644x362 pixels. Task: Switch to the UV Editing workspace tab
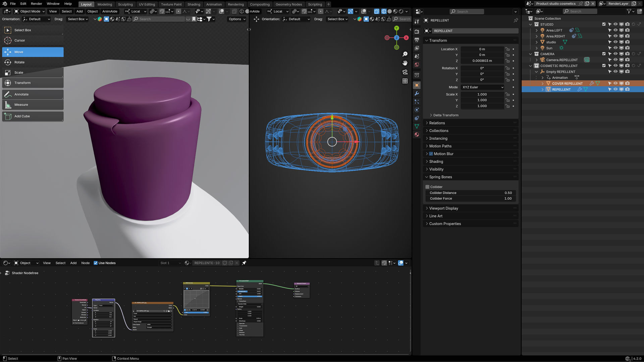tap(147, 4)
